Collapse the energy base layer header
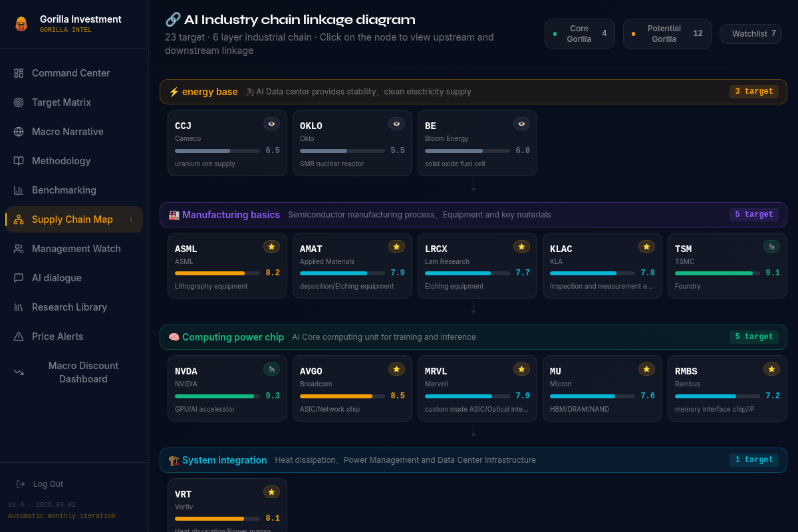 [473, 92]
